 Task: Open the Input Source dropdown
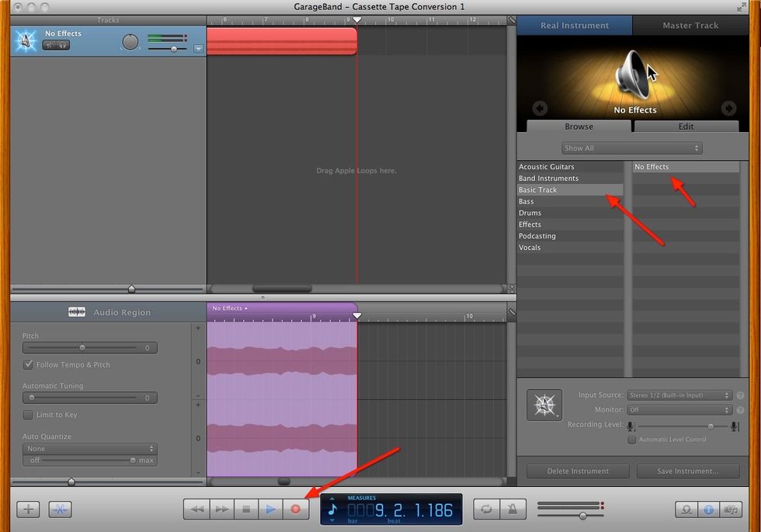[679, 395]
